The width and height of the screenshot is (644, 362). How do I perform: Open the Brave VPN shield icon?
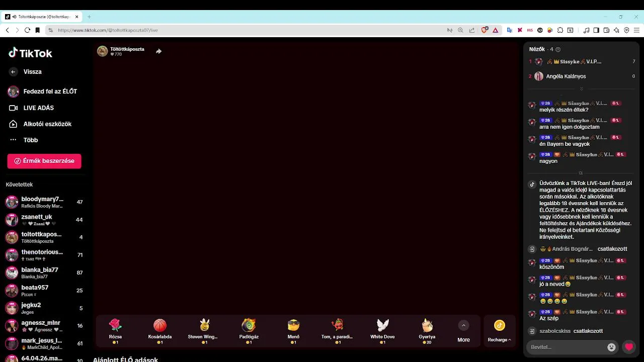[x=626, y=30]
